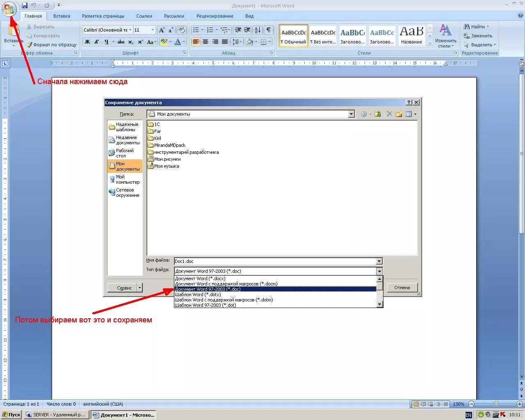This screenshot has height=420, width=525.
Task: Open line spacing options
Action: [x=237, y=42]
